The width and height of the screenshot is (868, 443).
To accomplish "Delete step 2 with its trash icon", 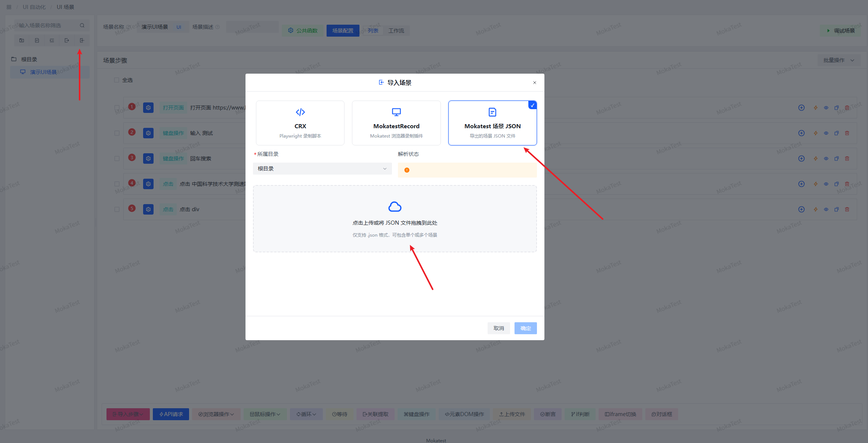I will point(847,133).
